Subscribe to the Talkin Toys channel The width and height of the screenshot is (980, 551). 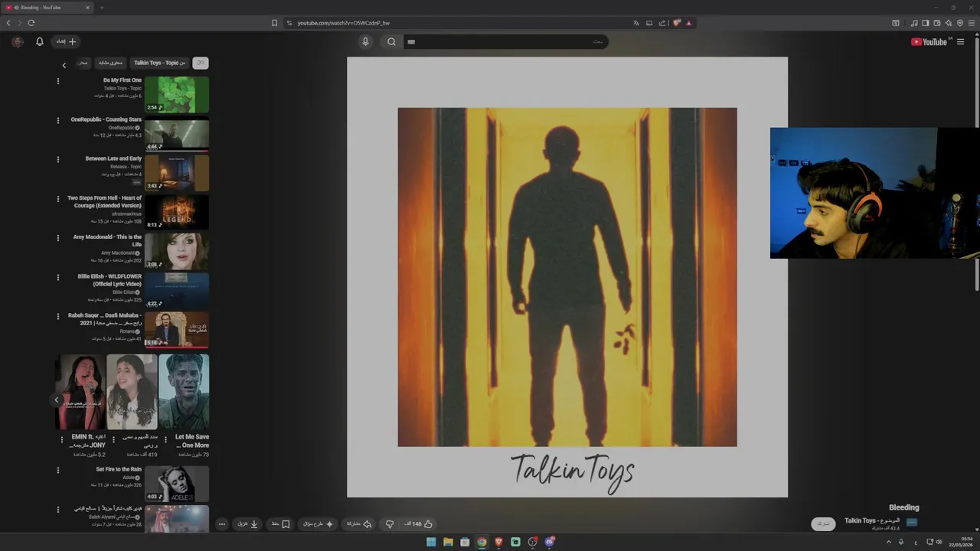[x=824, y=524]
